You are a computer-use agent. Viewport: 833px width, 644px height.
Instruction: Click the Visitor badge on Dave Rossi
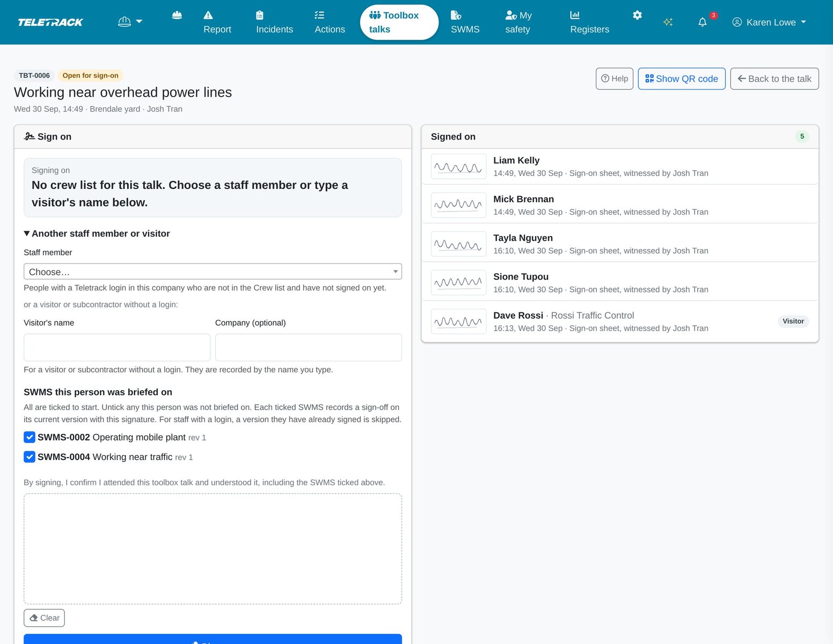(793, 321)
